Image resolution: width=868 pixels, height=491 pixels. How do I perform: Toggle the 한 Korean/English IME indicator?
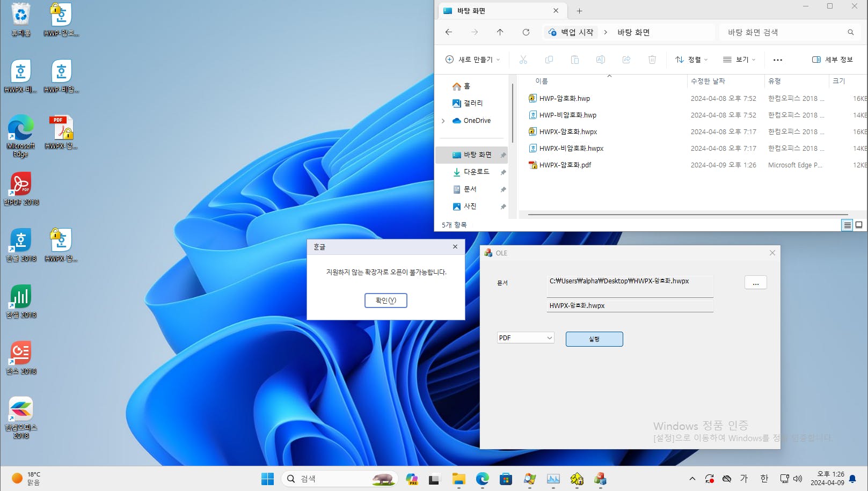(764, 479)
